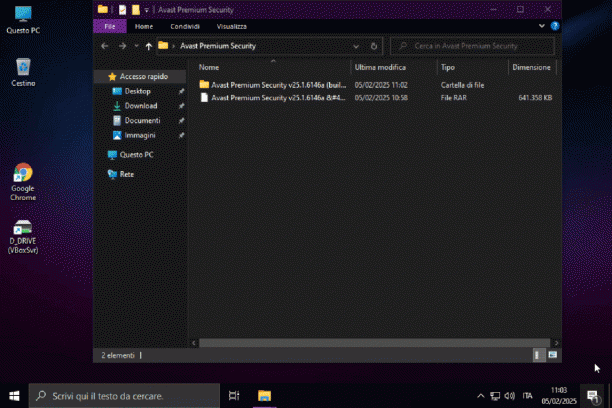Click the scroll left arrow of the file list
The image size is (612, 408).
click(x=194, y=343)
